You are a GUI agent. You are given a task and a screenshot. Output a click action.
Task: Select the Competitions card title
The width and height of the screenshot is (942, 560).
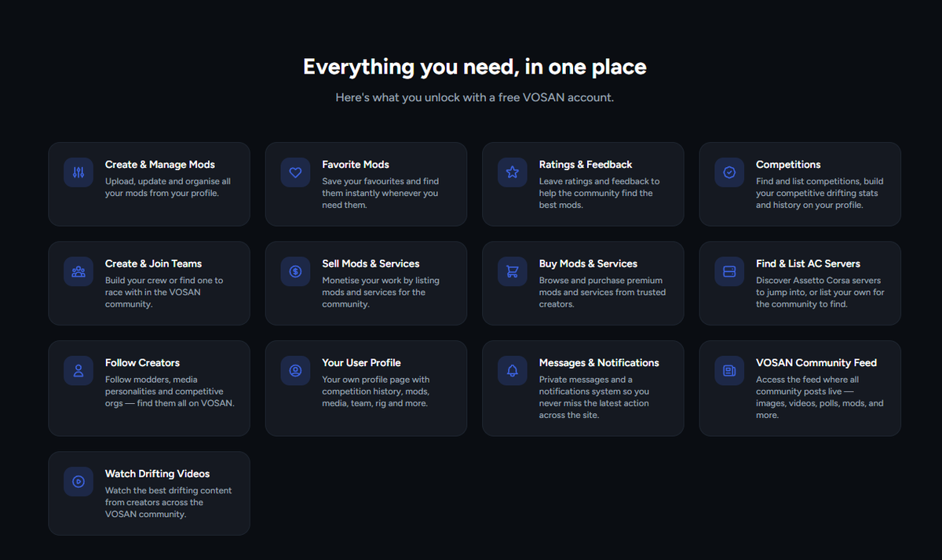pos(788,165)
